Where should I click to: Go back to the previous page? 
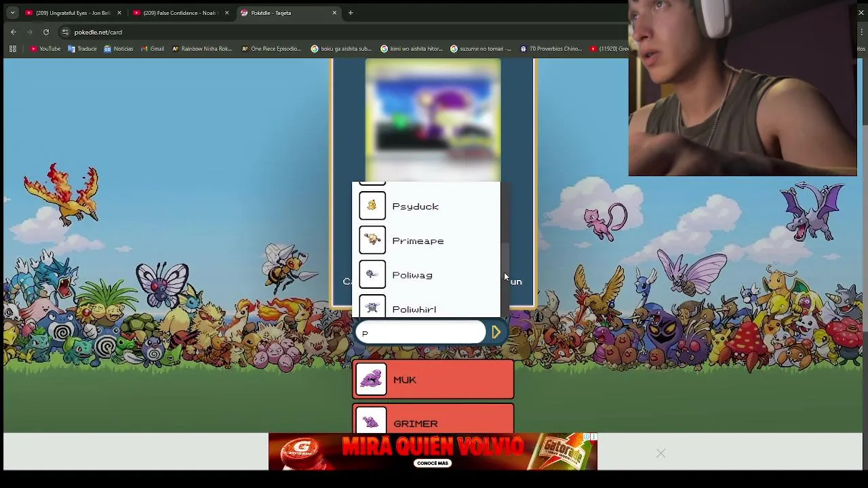[x=14, y=32]
